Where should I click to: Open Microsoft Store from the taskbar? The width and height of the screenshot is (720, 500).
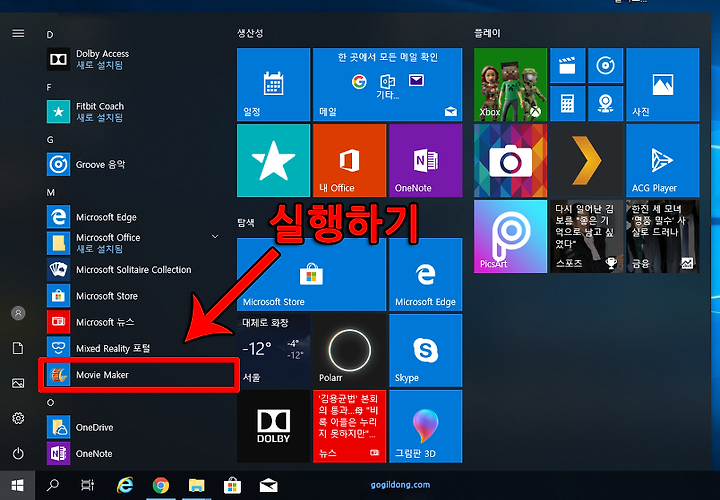[x=232, y=485]
